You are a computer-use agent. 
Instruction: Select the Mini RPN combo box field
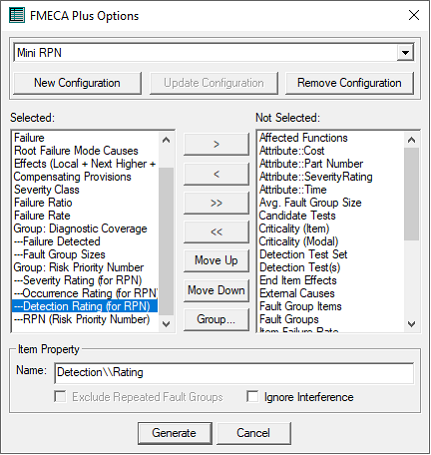(x=213, y=53)
